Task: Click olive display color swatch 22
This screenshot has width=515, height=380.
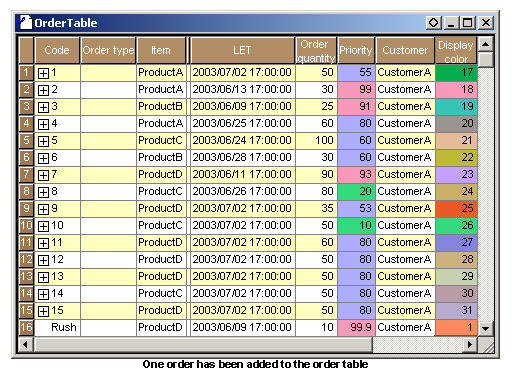Action: (456, 157)
